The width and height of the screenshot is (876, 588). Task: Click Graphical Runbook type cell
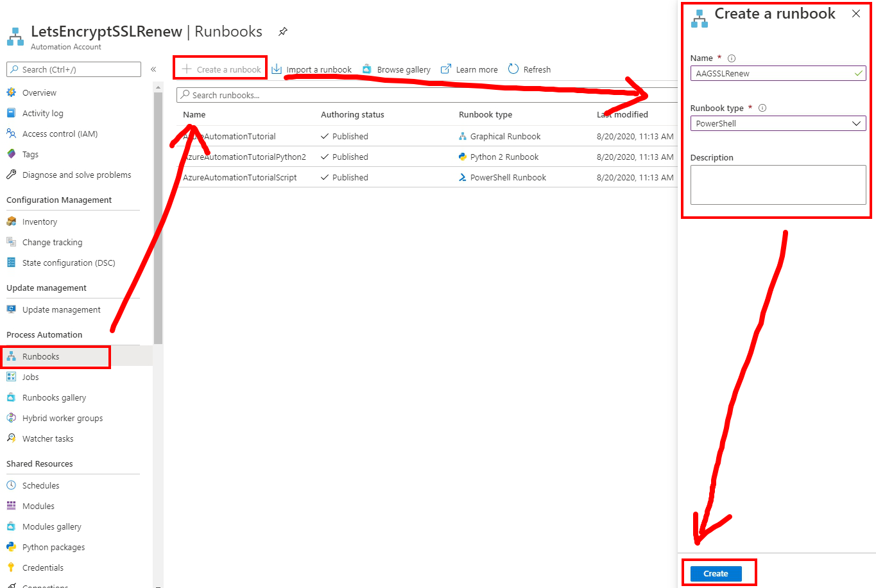[500, 136]
